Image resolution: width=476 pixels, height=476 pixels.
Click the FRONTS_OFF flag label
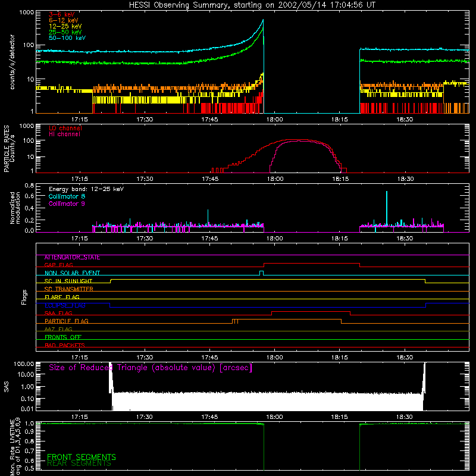pos(63,337)
